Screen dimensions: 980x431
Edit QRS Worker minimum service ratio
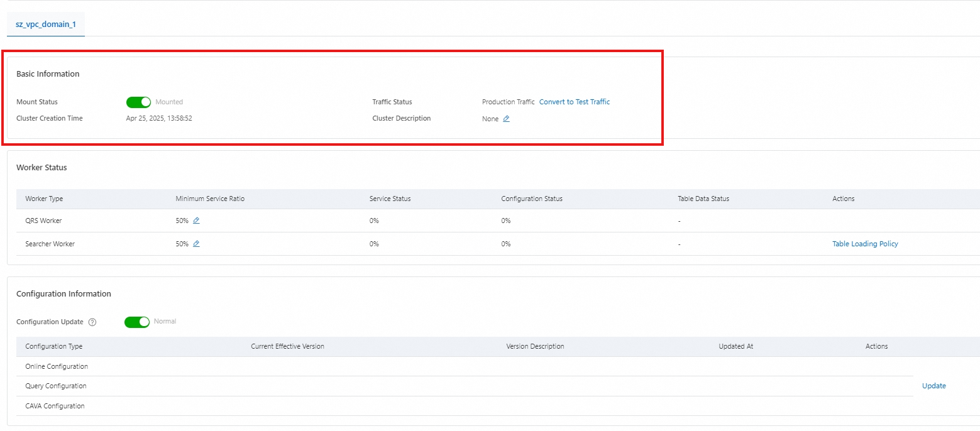pyautogui.click(x=196, y=221)
